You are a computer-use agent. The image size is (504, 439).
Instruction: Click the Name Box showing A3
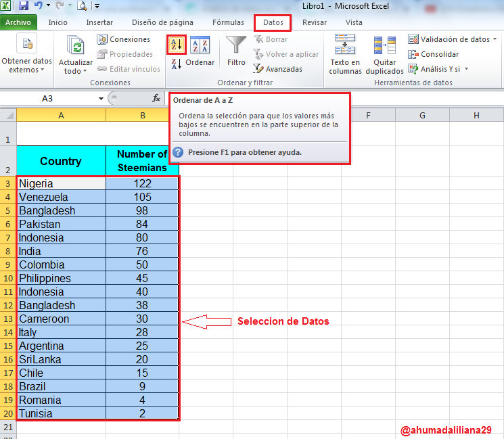[47, 98]
